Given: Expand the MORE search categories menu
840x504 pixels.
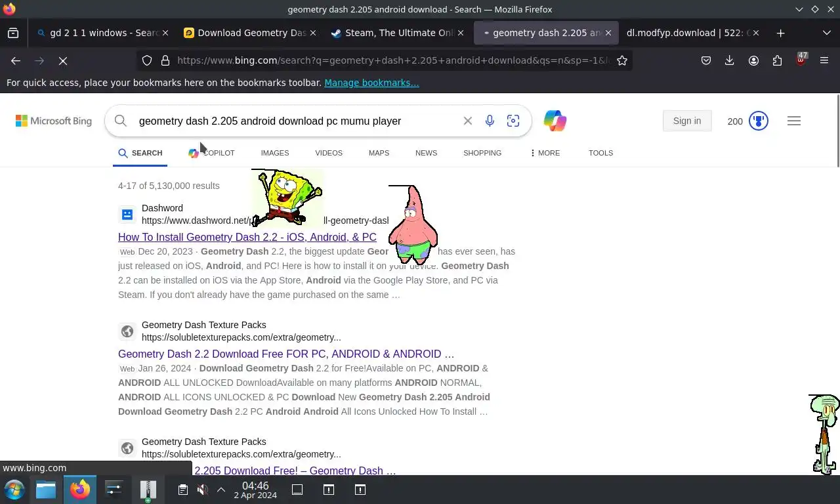Looking at the screenshot, I should (x=545, y=153).
